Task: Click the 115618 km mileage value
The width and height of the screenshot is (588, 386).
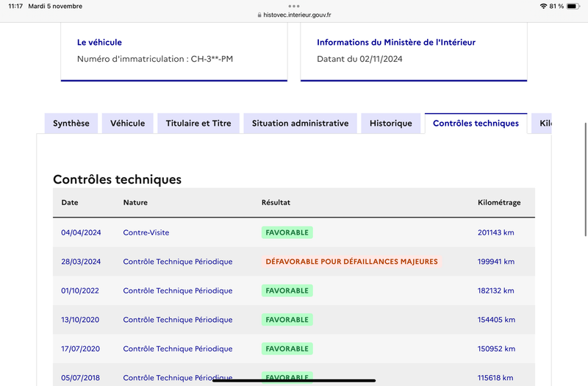Action: tap(495, 378)
